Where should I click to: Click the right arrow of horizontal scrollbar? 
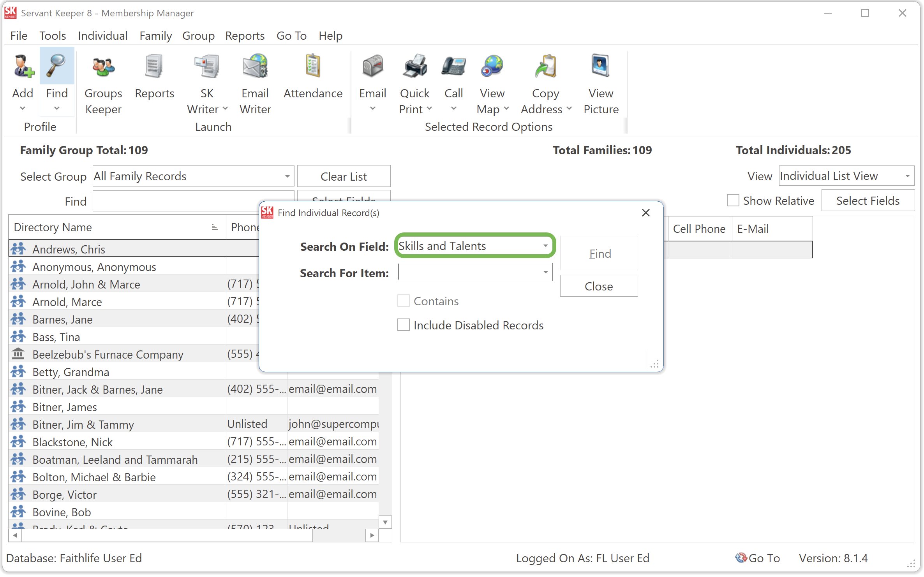coord(372,536)
